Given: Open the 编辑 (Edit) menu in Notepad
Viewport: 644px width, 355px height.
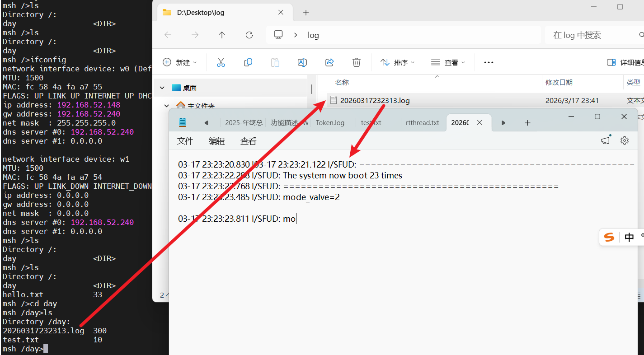Looking at the screenshot, I should tap(216, 141).
